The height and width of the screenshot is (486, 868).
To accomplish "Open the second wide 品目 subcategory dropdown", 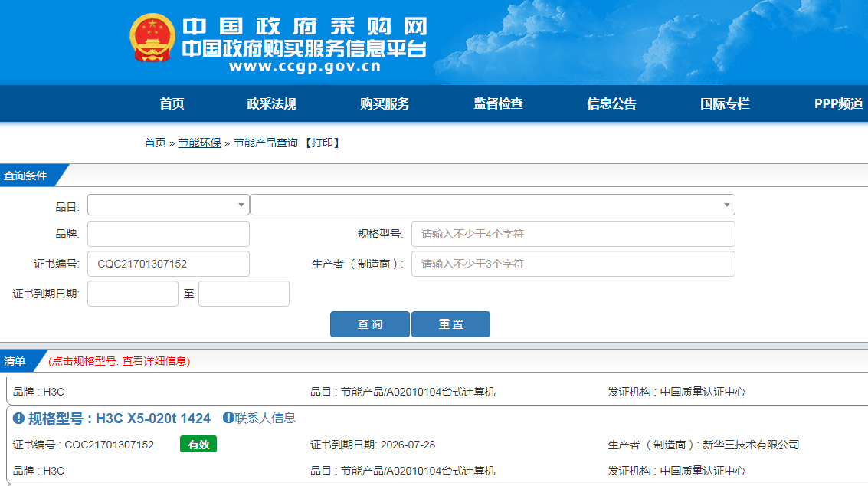I will 493,205.
